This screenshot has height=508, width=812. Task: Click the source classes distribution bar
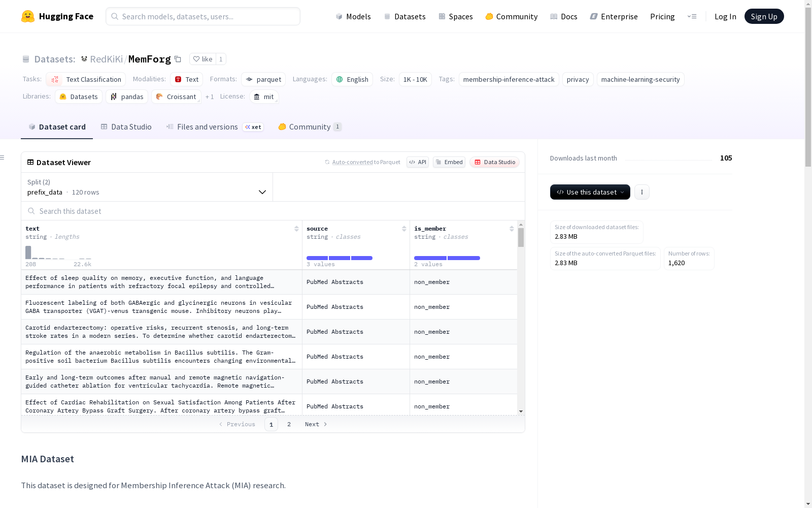[x=340, y=258]
